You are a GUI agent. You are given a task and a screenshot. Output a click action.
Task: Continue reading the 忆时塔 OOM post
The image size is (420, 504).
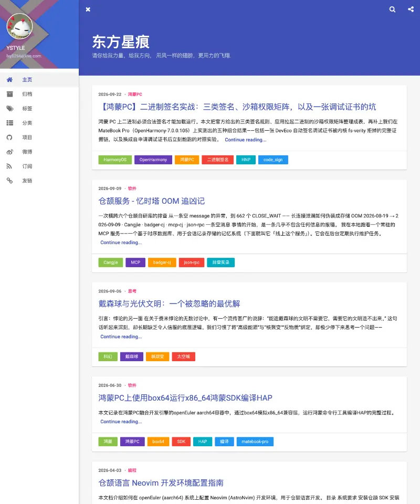tap(121, 243)
